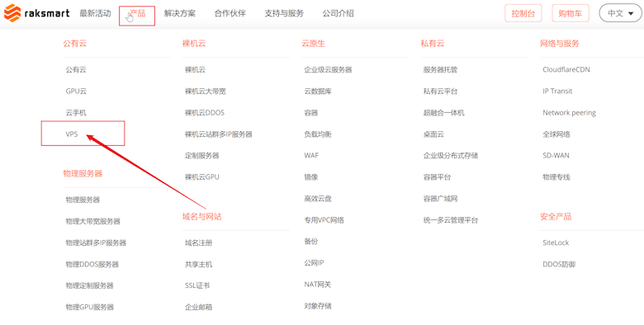Screen dimensions: 644x325
Task: Click the 购物车 button
Action: 571,13
